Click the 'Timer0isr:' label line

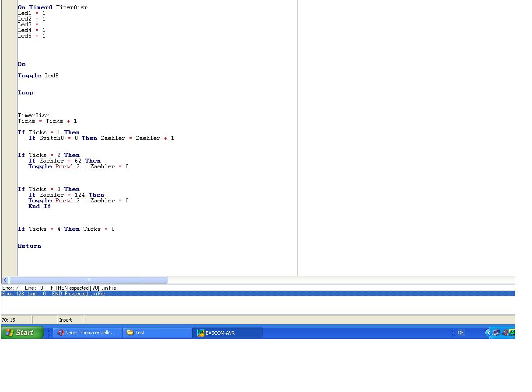[35, 115]
